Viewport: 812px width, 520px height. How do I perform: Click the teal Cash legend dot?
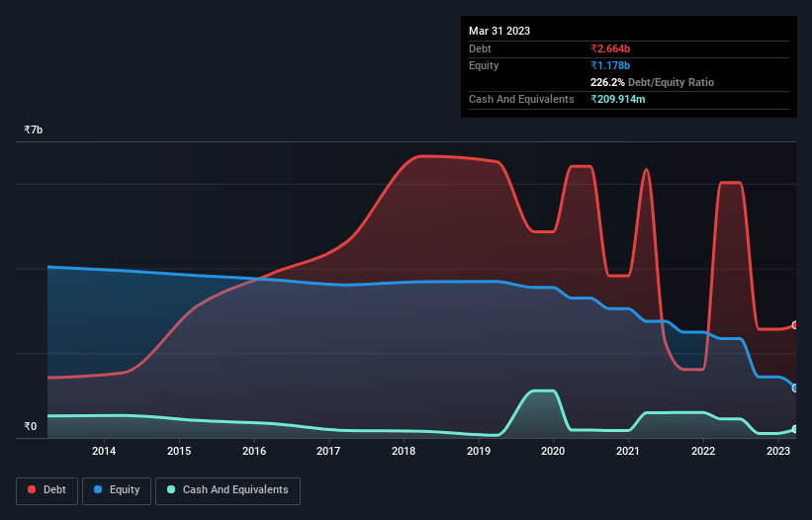pyautogui.click(x=171, y=489)
